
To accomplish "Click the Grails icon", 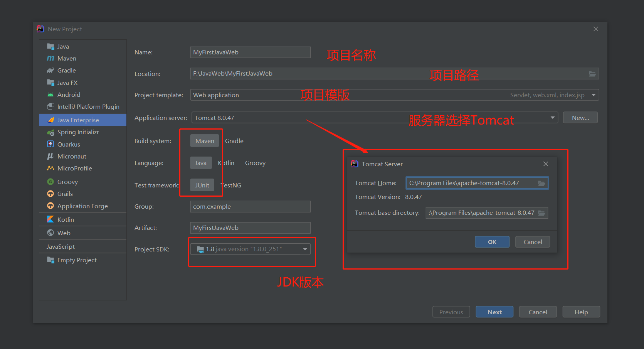I will coord(50,194).
